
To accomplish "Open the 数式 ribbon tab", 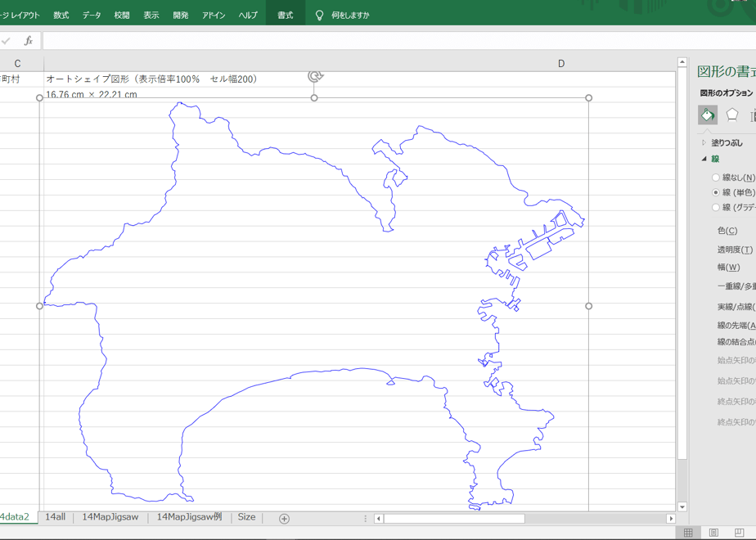I will [61, 16].
